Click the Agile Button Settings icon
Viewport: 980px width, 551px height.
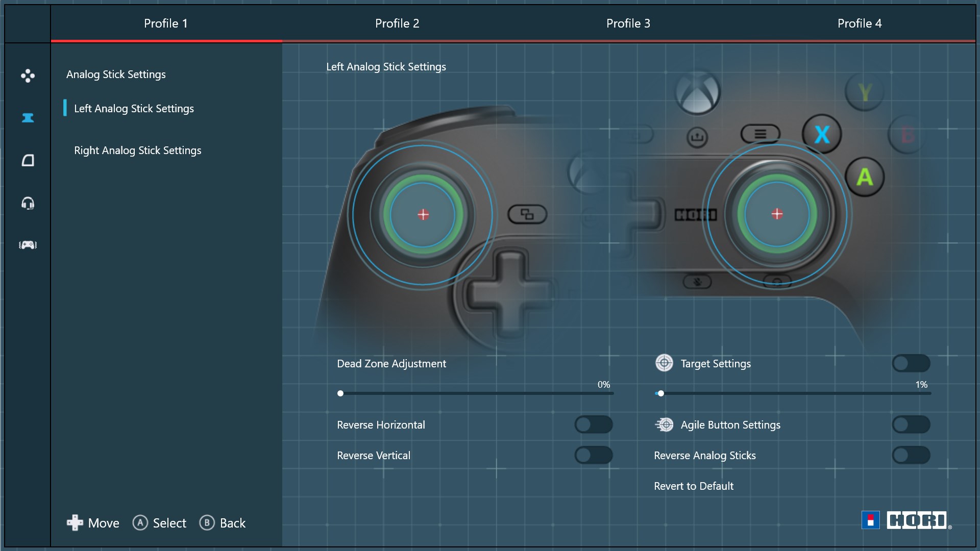point(664,424)
